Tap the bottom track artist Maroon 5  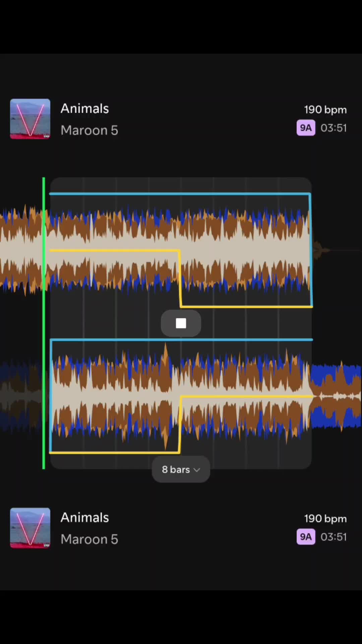point(89,539)
